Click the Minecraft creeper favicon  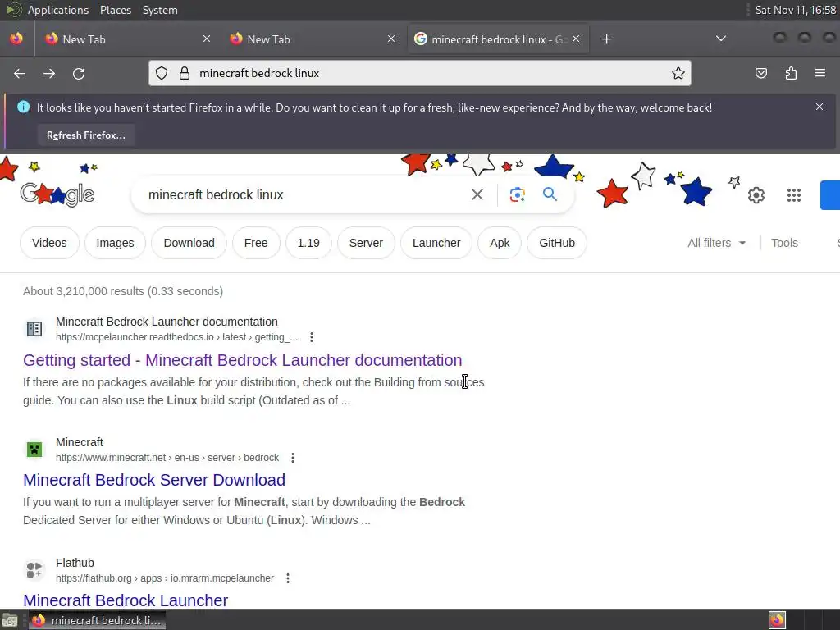pos(34,449)
